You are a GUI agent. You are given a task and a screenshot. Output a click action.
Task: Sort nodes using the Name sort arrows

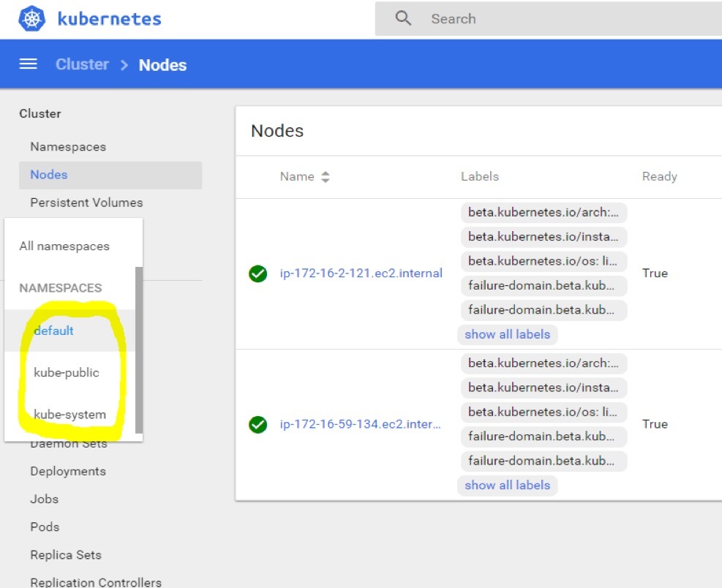(326, 177)
